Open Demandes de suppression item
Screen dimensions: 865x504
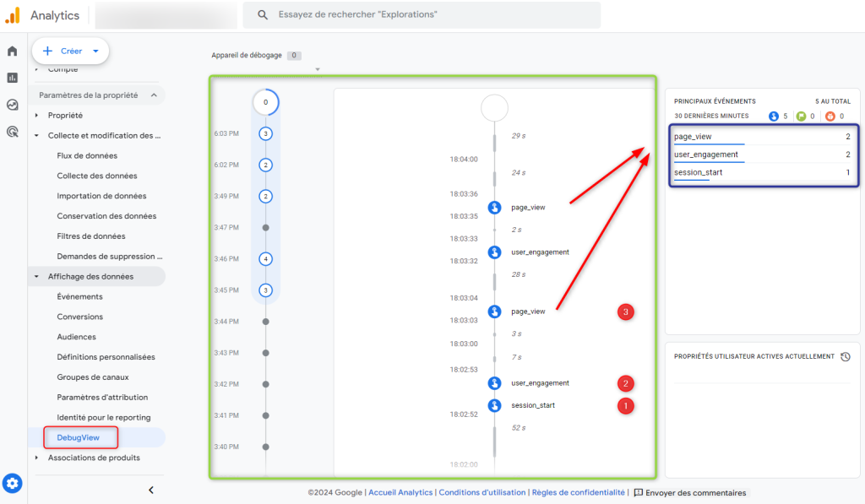click(x=110, y=257)
